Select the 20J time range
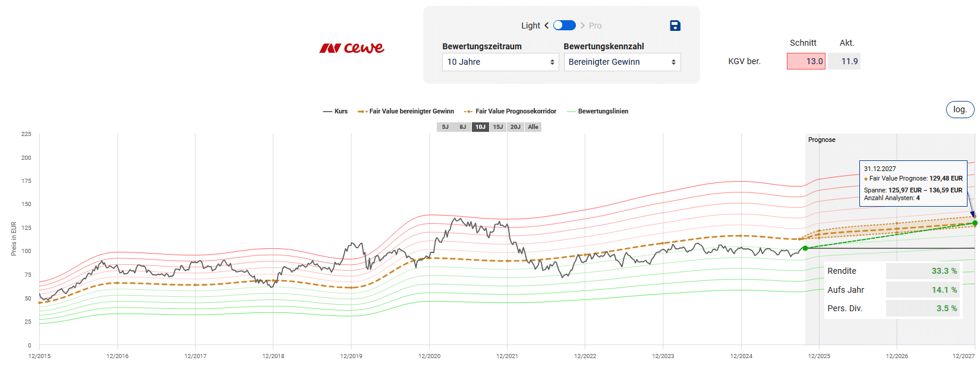The width and height of the screenshot is (980, 370). coord(515,127)
